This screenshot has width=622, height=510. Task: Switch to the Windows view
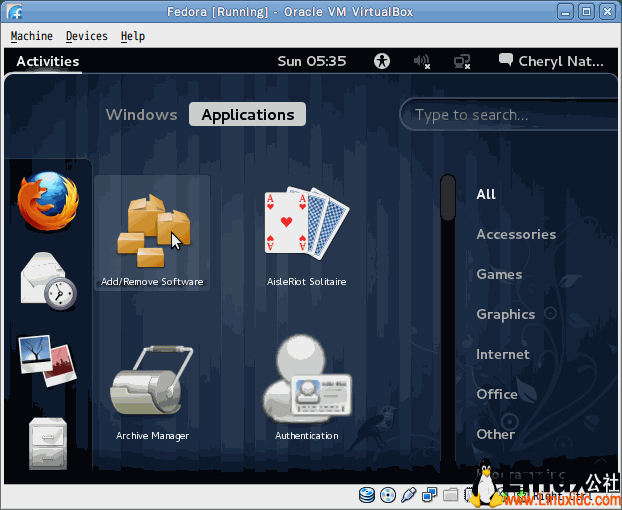pyautogui.click(x=141, y=114)
